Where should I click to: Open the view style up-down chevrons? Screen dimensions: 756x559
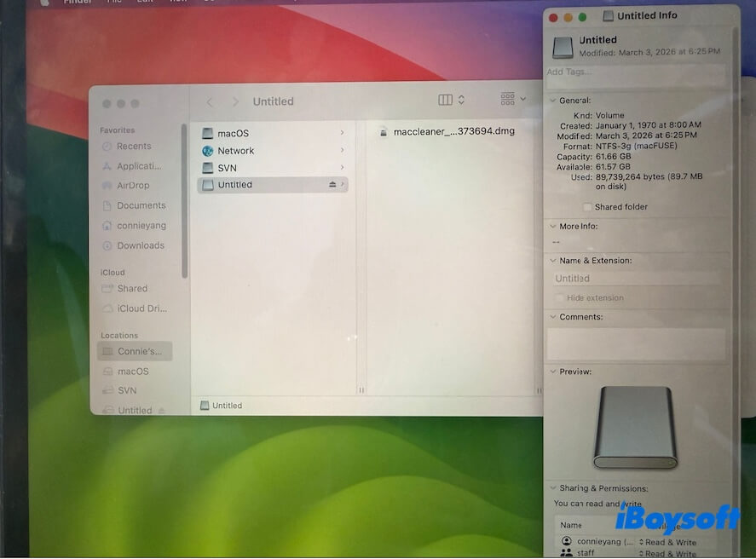click(x=461, y=100)
